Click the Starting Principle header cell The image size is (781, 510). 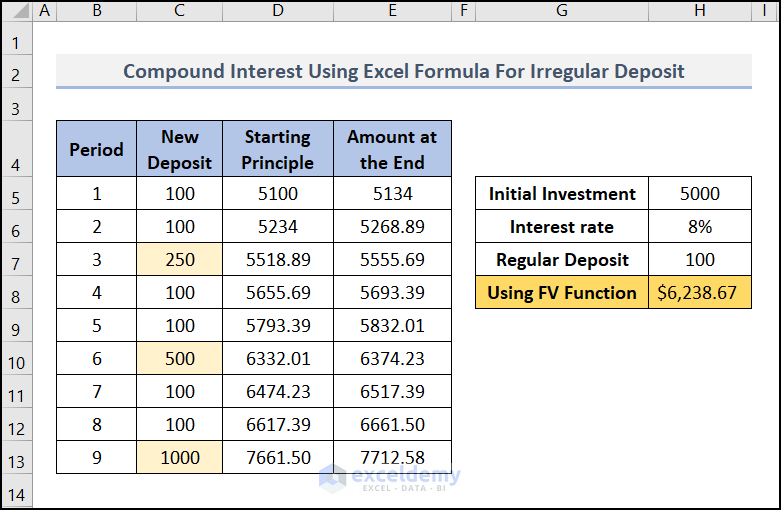point(278,150)
